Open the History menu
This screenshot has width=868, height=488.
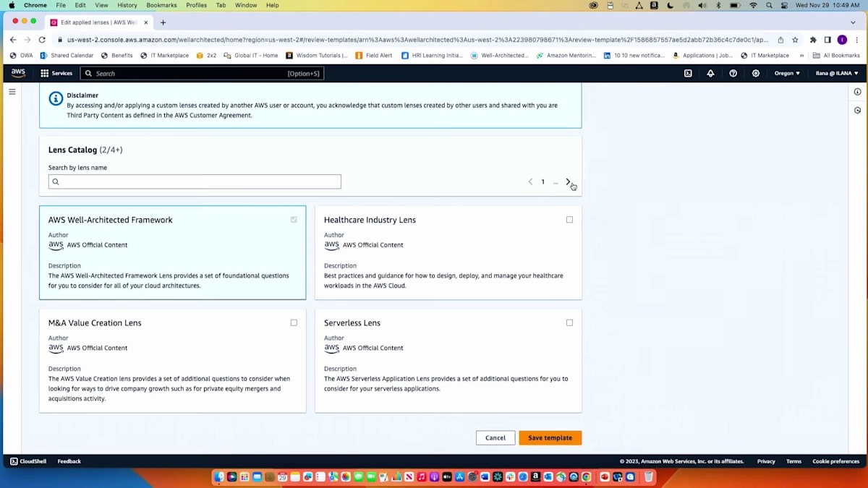pyautogui.click(x=127, y=5)
